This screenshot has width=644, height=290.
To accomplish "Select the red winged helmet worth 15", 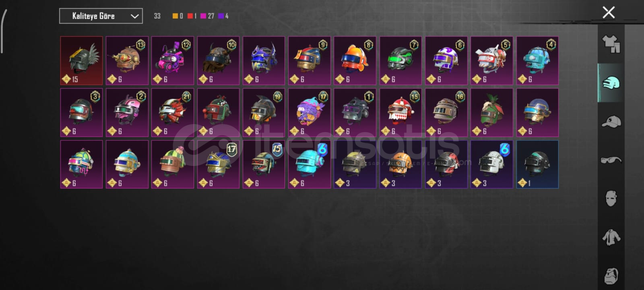I will click(x=82, y=60).
